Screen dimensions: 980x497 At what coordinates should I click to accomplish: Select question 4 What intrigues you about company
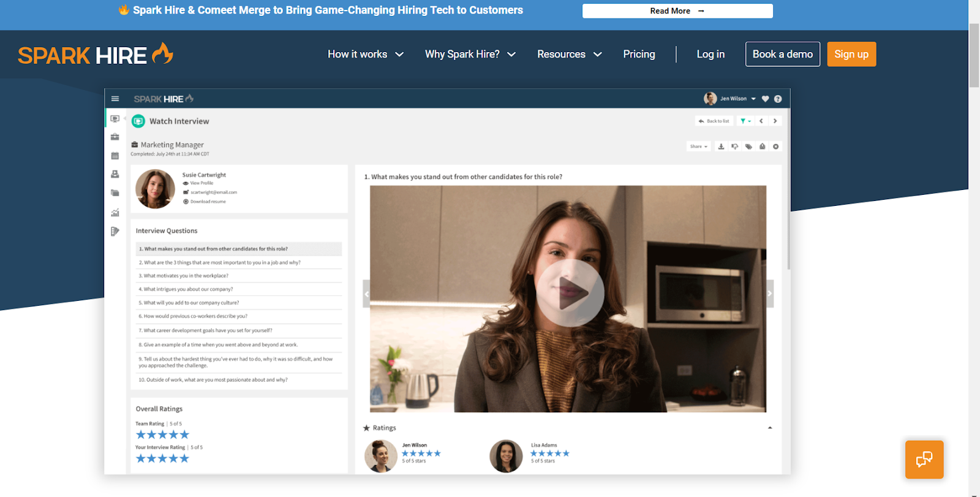(239, 289)
